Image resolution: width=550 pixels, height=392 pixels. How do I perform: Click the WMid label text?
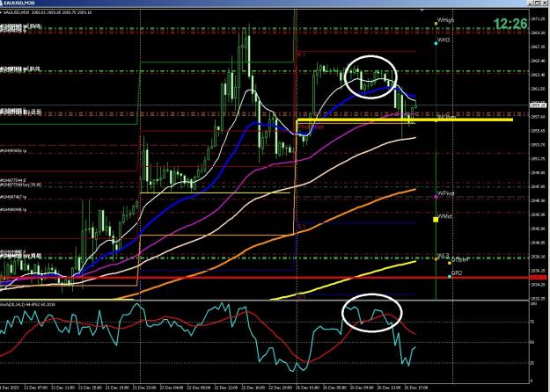coord(444,217)
